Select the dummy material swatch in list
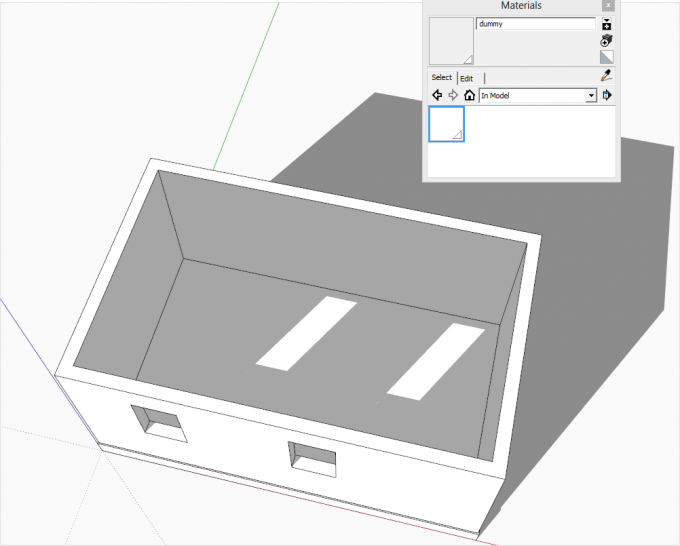Image resolution: width=680 pixels, height=546 pixels. tap(446, 124)
